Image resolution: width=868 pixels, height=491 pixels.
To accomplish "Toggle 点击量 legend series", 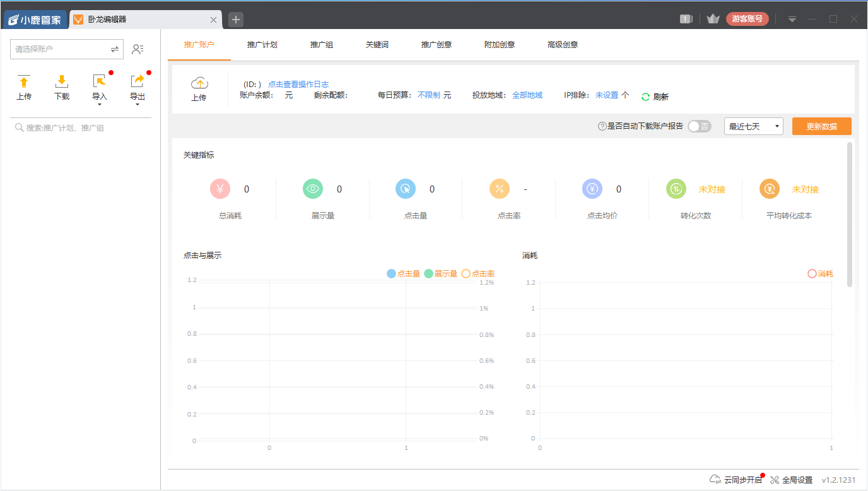I will click(404, 274).
